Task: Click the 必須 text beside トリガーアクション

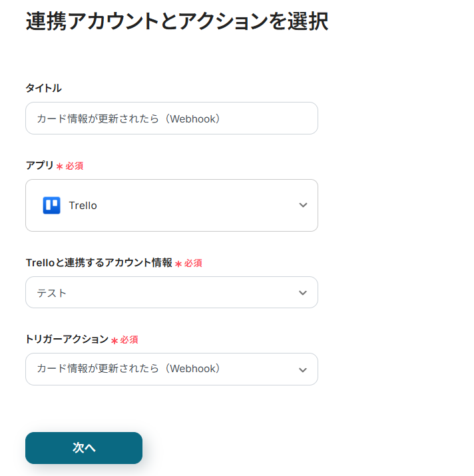Action: pos(129,340)
